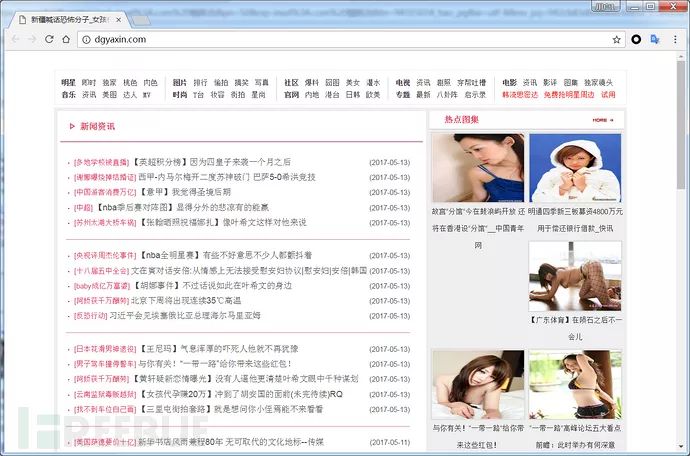This screenshot has width=690, height=456.
Task: Open the 图片 navigation category
Action: click(180, 82)
